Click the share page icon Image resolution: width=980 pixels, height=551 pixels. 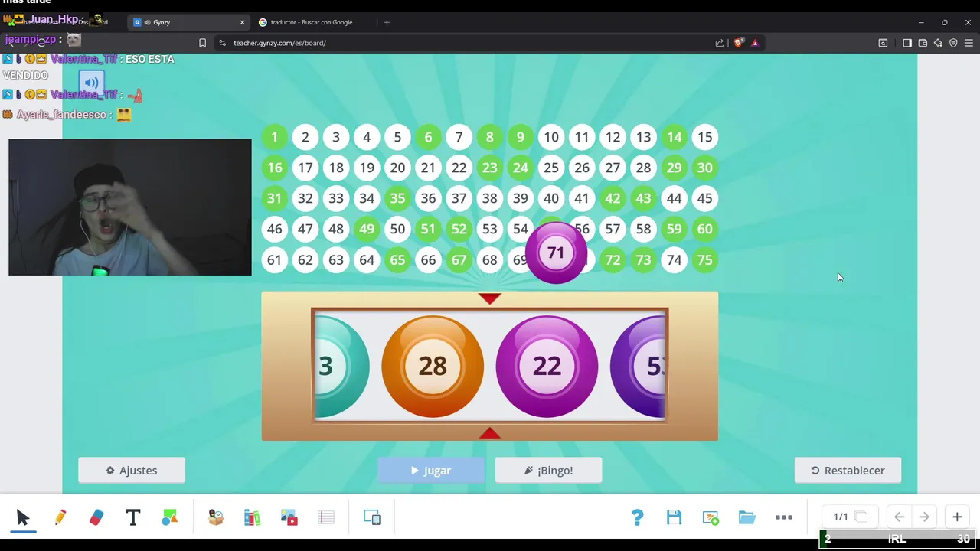(720, 43)
